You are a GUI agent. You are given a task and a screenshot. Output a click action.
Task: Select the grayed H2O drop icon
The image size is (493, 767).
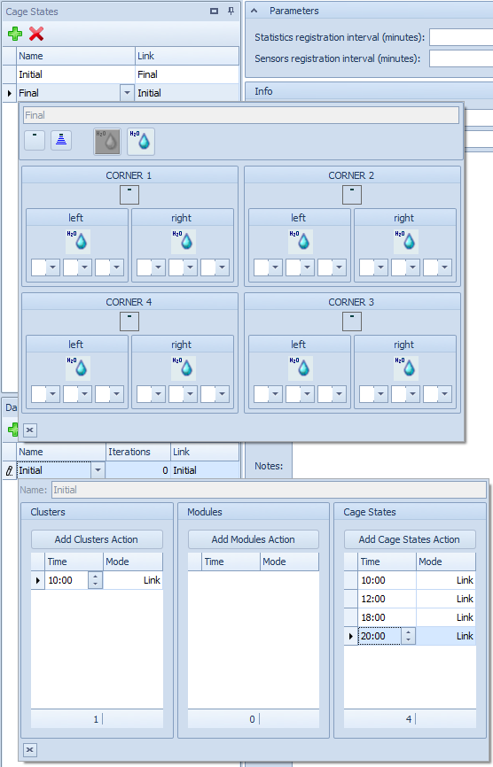107,141
